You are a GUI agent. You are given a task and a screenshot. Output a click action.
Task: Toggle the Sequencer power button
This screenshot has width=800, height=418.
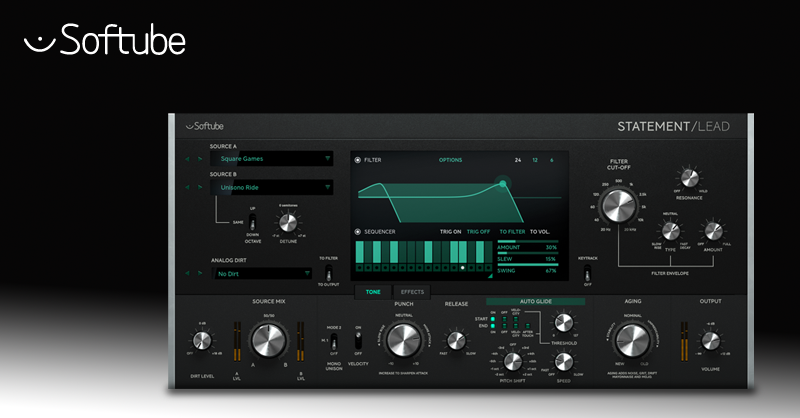[x=358, y=232]
